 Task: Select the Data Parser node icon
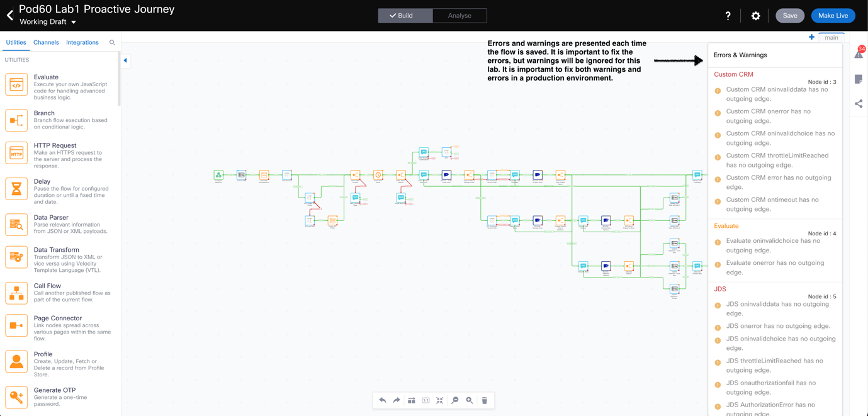pos(16,225)
